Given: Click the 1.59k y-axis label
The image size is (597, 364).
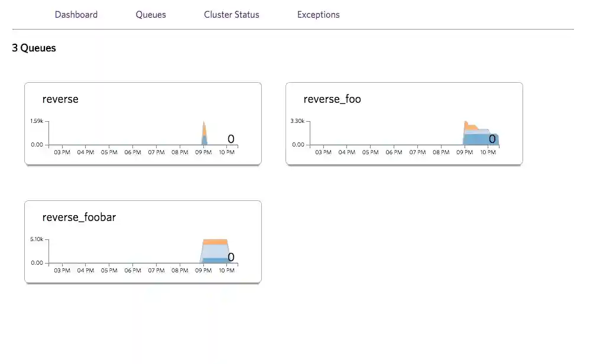Looking at the screenshot, I should point(36,121).
